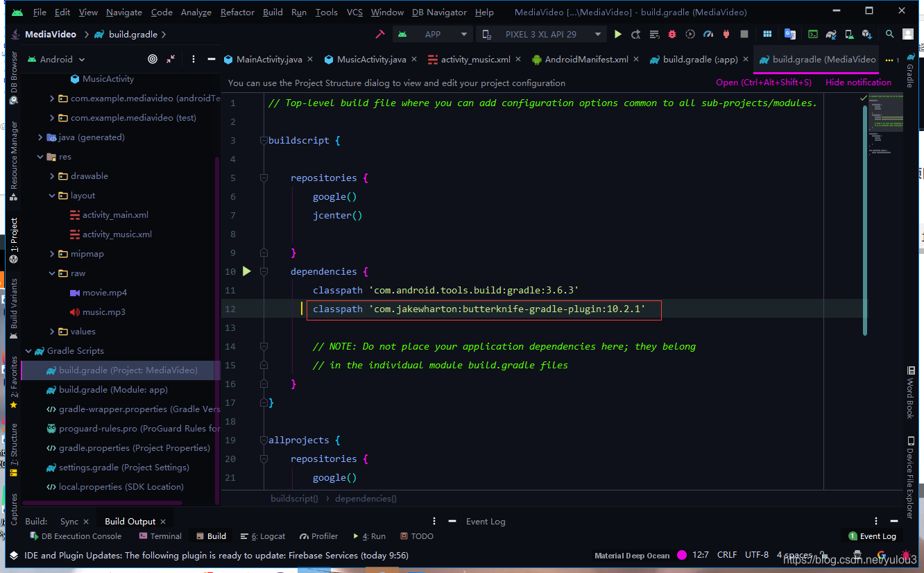Open the 6: Logcat tool window button
The height and width of the screenshot is (573, 924).
click(263, 536)
